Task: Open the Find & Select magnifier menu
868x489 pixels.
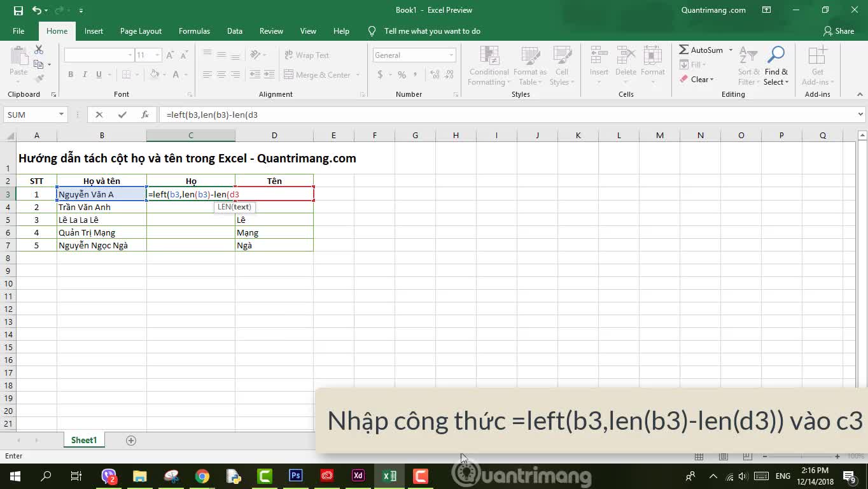Action: pos(776,66)
